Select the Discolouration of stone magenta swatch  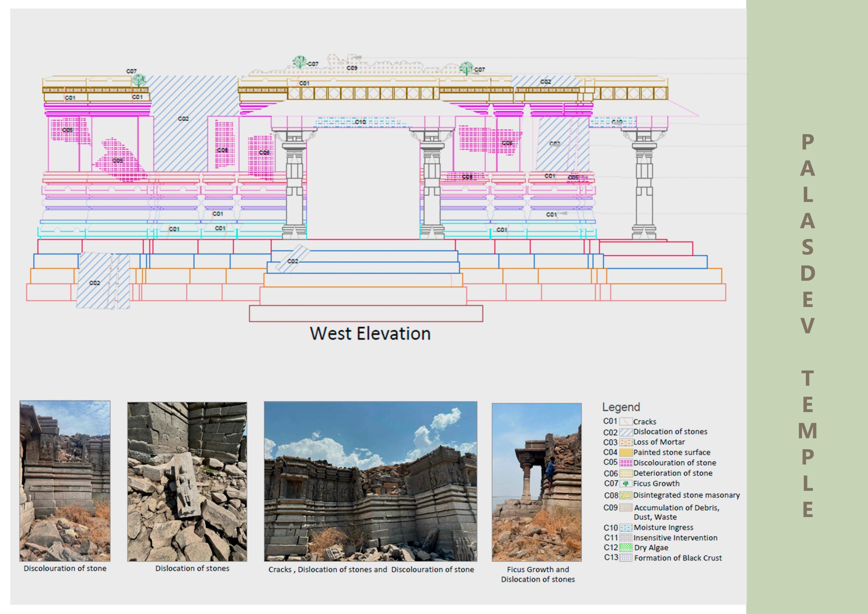626,463
